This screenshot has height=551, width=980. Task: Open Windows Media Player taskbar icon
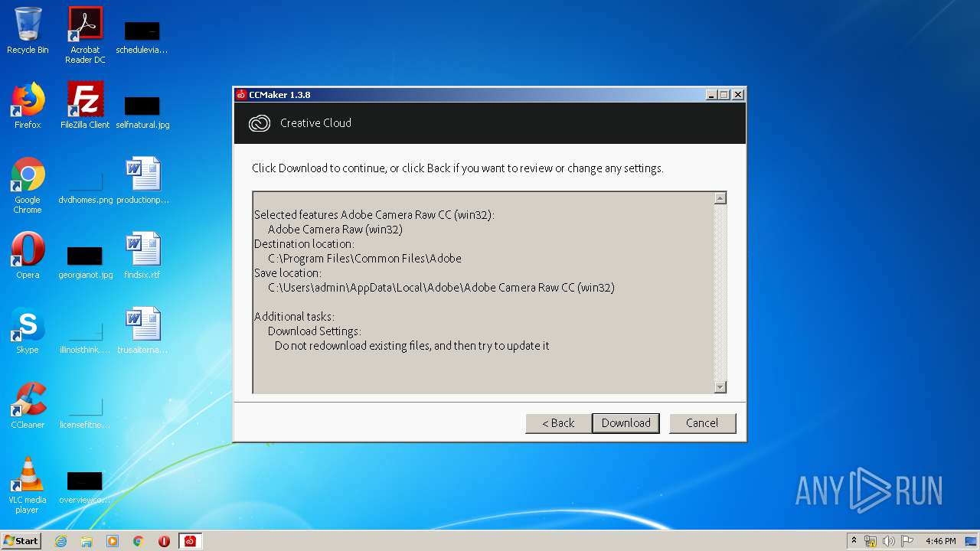click(x=113, y=541)
